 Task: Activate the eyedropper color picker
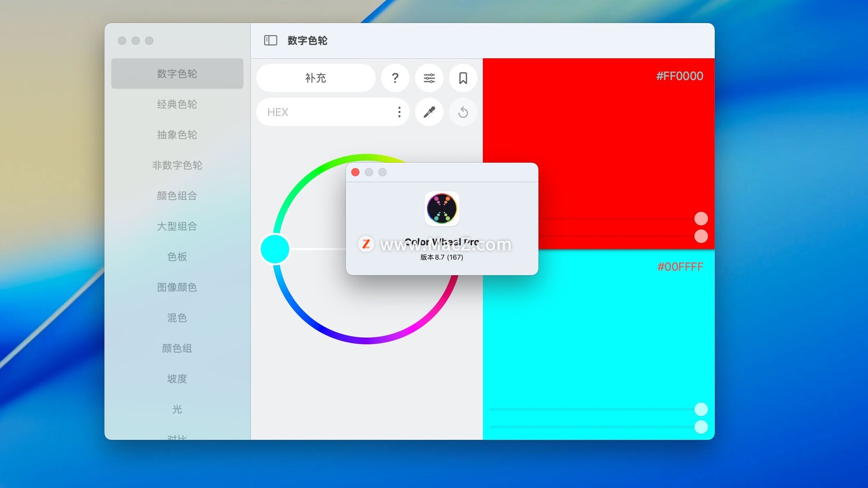click(429, 112)
